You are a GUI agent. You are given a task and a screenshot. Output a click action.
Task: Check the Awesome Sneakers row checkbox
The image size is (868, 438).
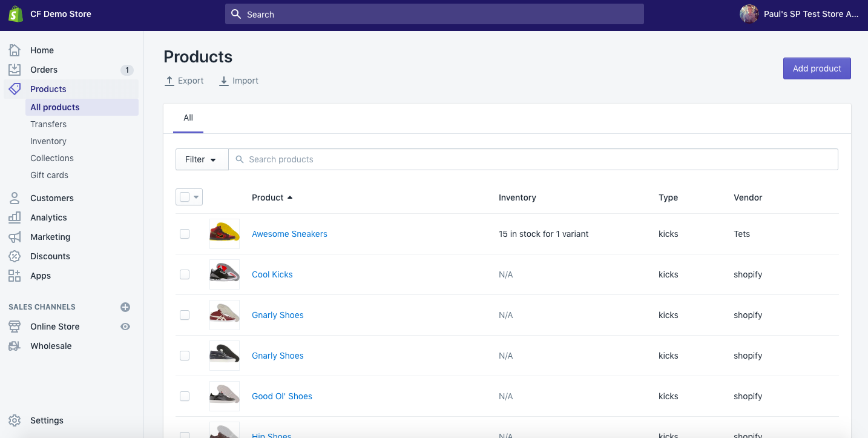click(185, 234)
